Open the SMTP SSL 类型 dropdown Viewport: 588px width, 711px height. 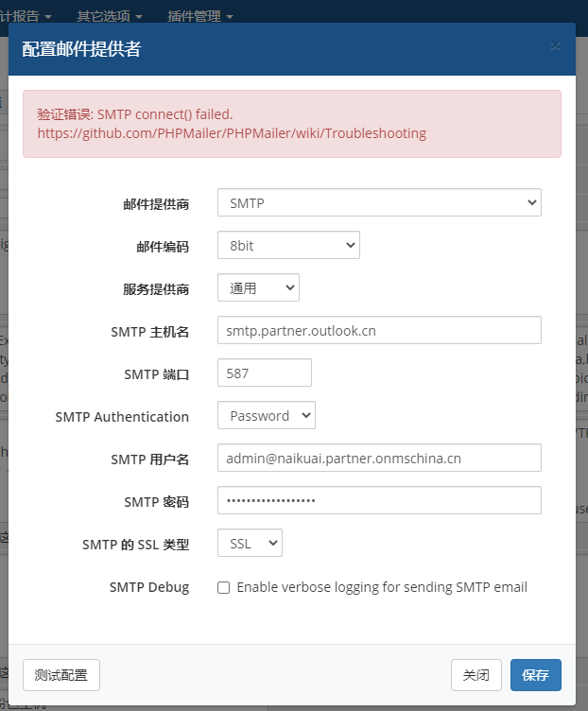(x=250, y=543)
